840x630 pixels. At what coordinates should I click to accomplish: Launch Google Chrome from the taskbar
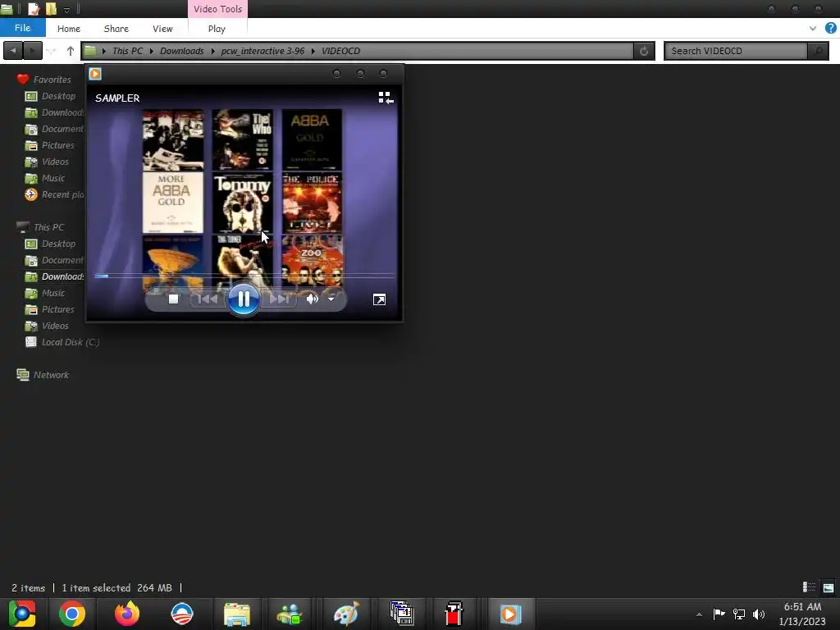72,614
